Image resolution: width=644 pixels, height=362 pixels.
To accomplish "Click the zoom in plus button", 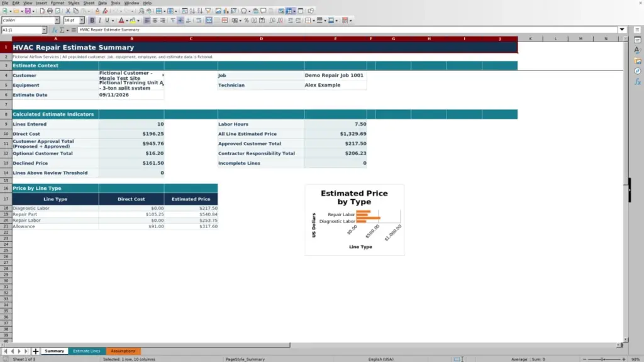I will pos(623,359).
